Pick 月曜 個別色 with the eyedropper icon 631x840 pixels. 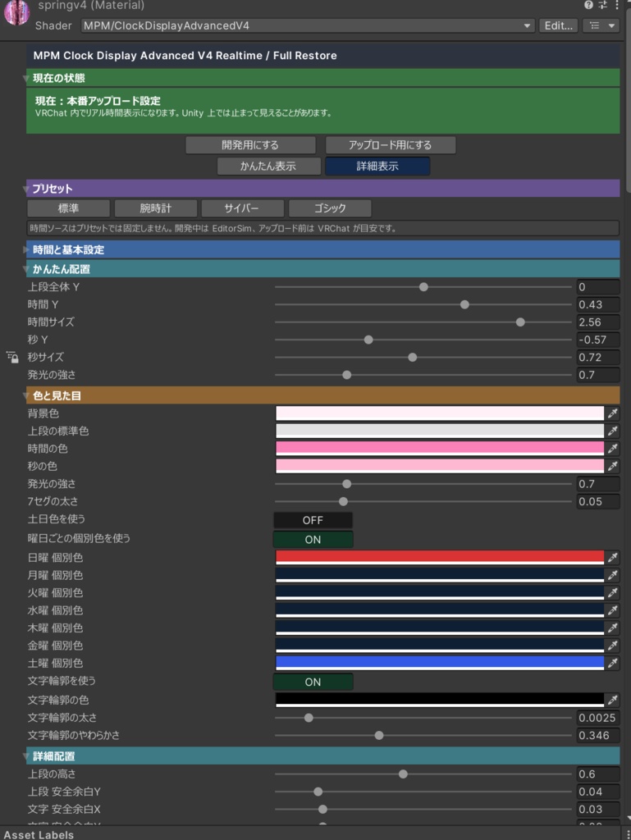click(613, 575)
